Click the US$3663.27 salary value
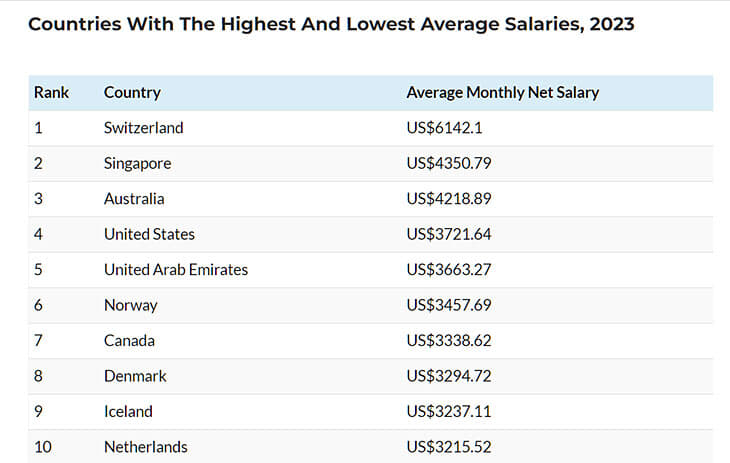The height and width of the screenshot is (463, 730). coord(449,270)
